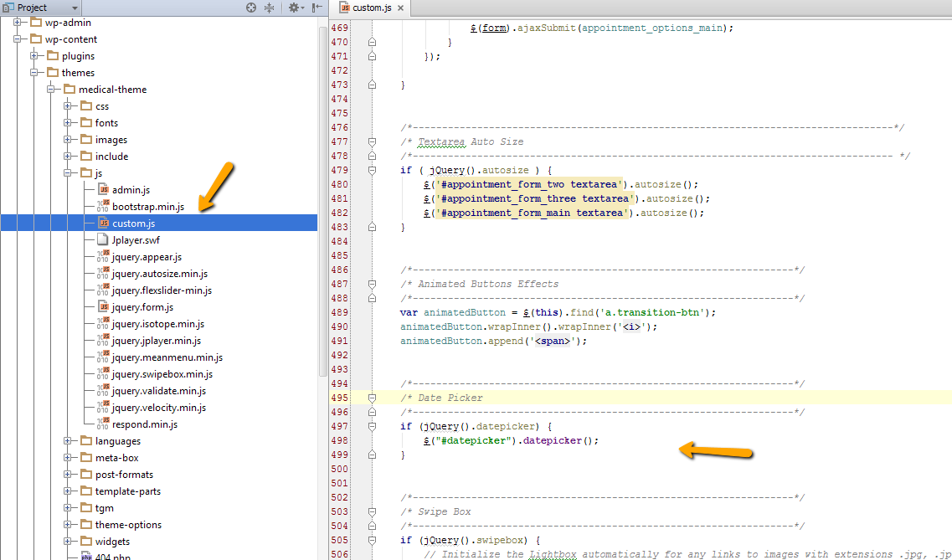Select jquery.swipebox.min.js file
Image resolution: width=952 pixels, height=560 pixels.
coord(162,373)
